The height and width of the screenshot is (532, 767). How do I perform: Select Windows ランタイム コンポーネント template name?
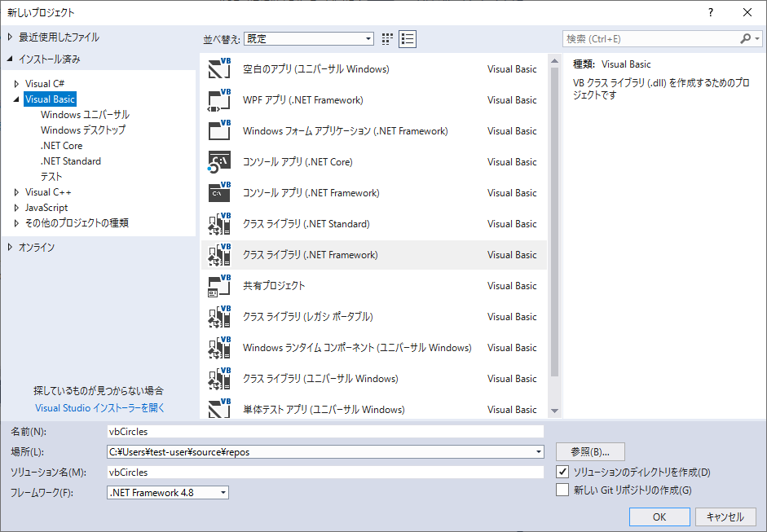[357, 348]
